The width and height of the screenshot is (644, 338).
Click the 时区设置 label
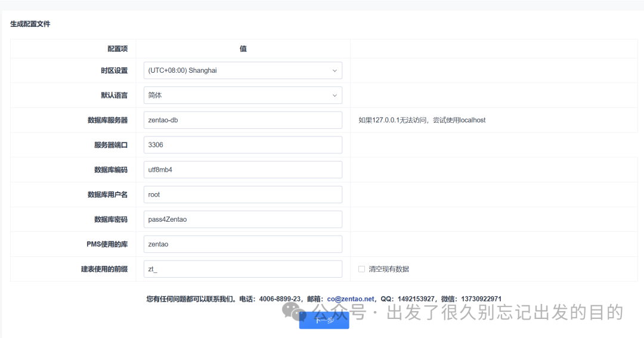pos(114,70)
